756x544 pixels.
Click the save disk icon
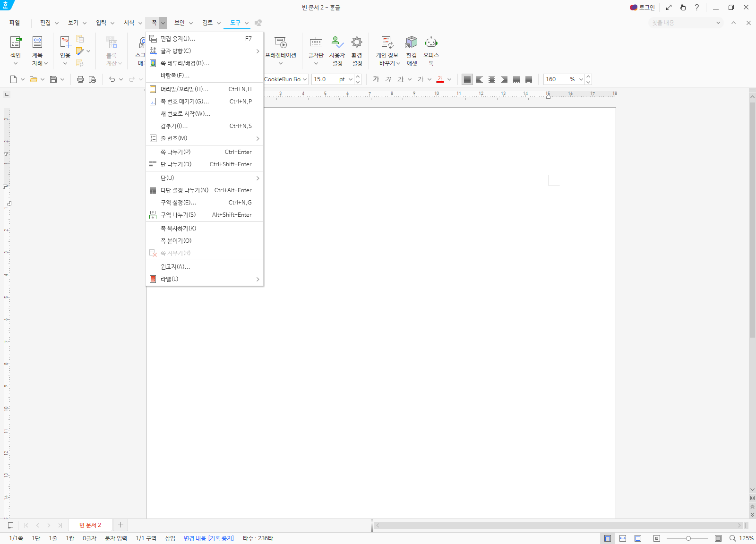53,79
